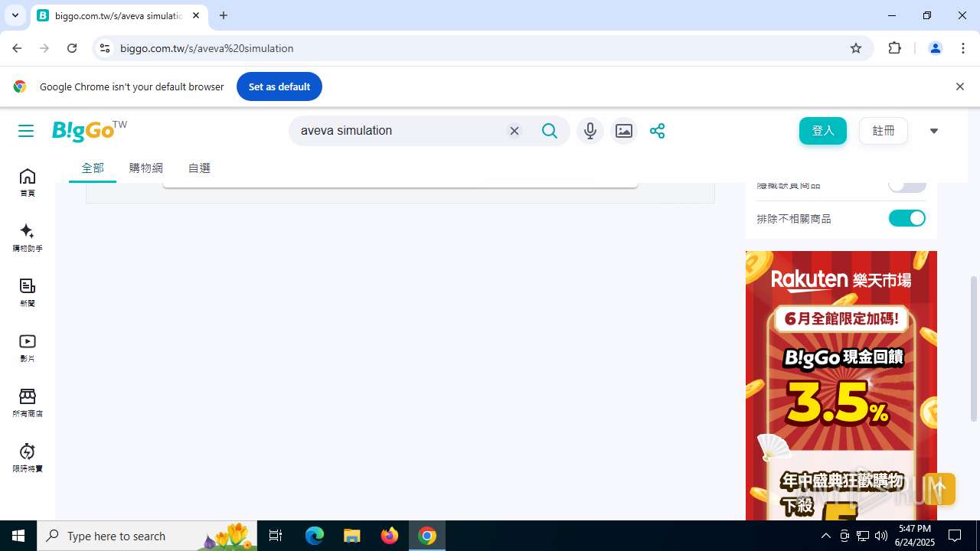
Task: Click the magnifier search icon
Action: [550, 131]
